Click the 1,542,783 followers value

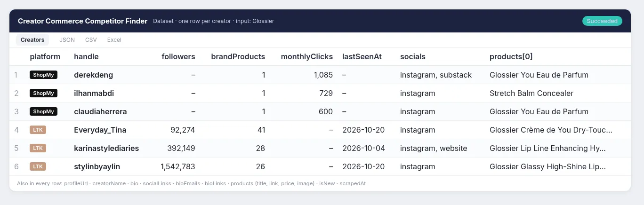point(178,166)
